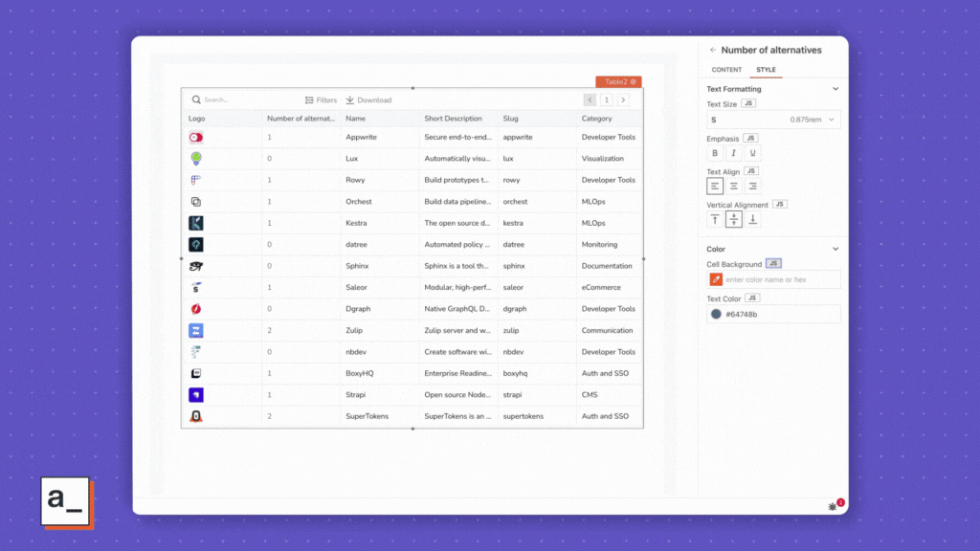Click the back arrow beside Number of alternatives
Screen dimensions: 980x551
point(712,50)
